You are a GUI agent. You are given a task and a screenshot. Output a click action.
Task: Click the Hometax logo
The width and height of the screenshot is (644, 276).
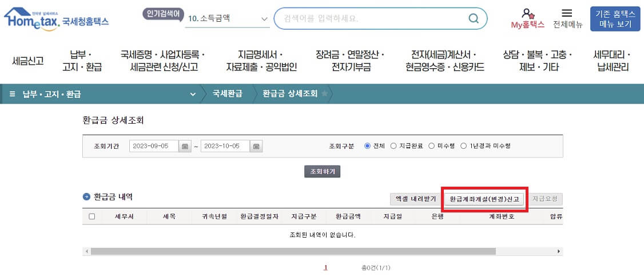point(57,18)
